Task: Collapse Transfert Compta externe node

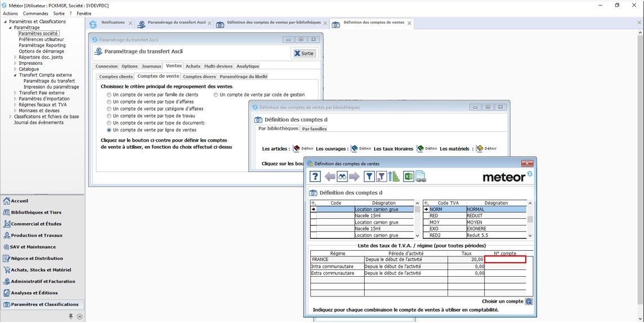Action: pos(15,76)
